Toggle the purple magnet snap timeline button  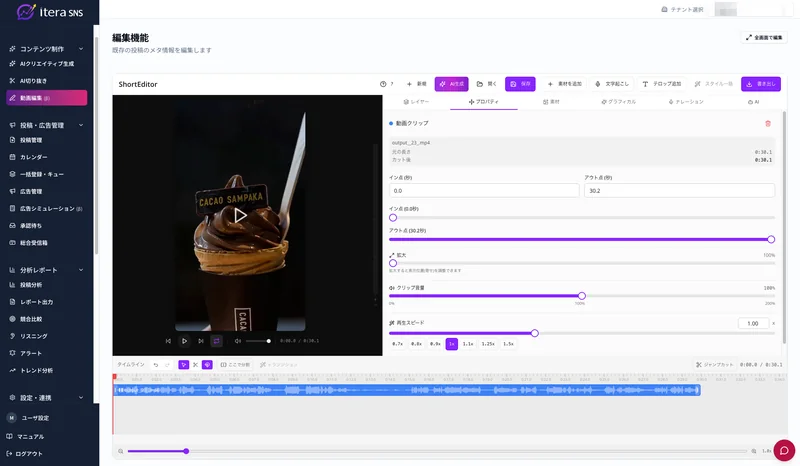coord(207,365)
